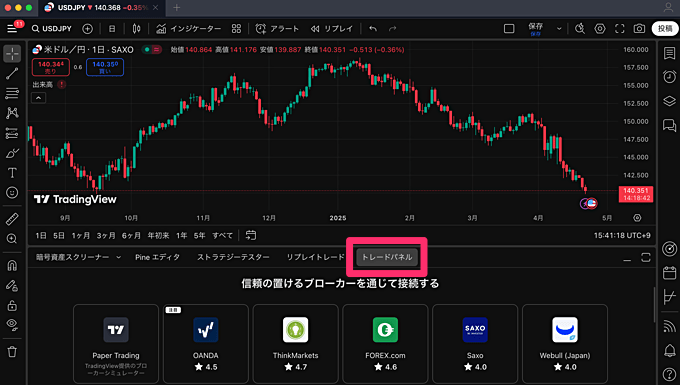Toggle stay in drawing mode
The image size is (680, 385).
point(12,285)
